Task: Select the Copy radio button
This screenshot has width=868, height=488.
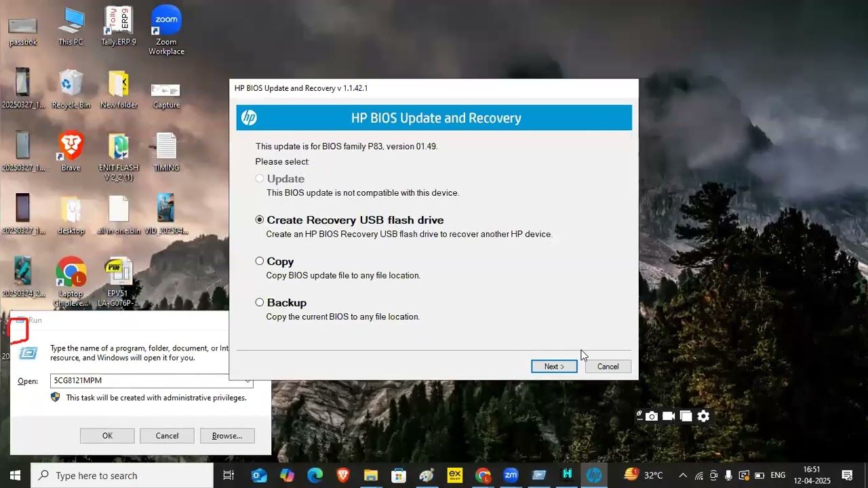Action: pos(260,261)
